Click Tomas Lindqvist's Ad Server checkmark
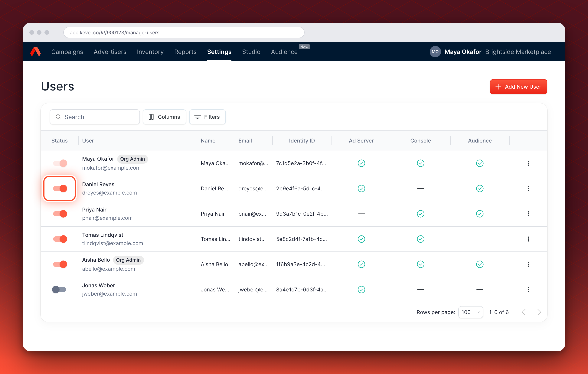Viewport: 588px width, 374px height. click(x=361, y=239)
